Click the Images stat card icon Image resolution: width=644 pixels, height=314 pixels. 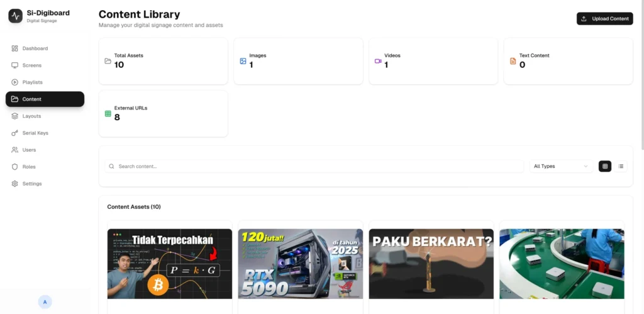point(243,61)
